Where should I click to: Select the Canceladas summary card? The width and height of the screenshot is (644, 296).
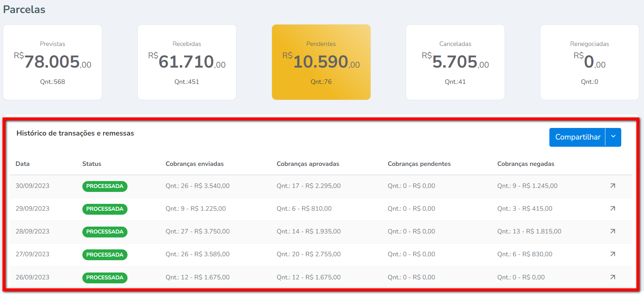(455, 62)
